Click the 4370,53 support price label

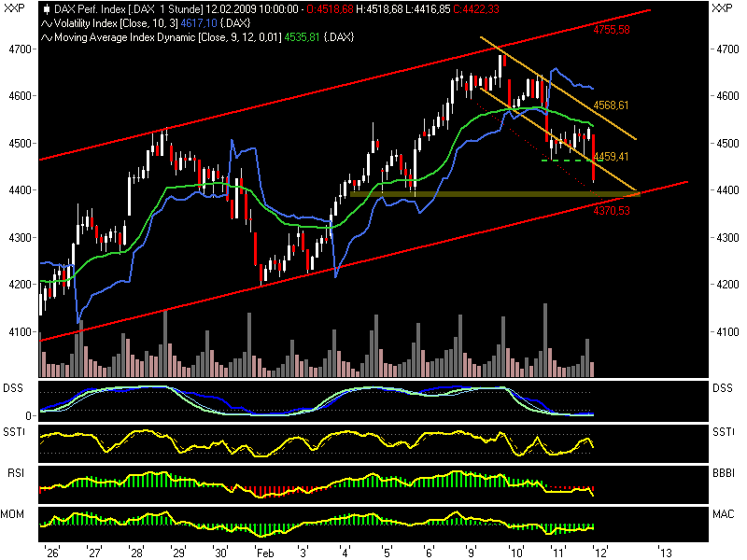[613, 211]
